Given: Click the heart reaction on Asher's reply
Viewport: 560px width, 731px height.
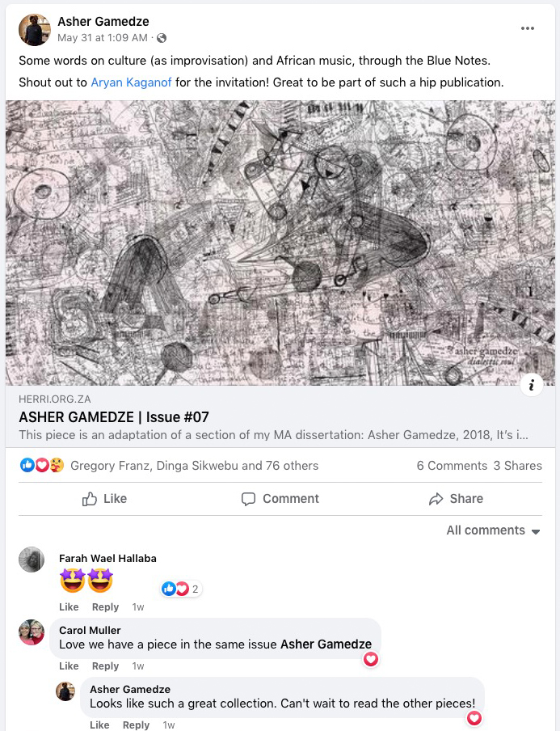Looking at the screenshot, I should 474,718.
